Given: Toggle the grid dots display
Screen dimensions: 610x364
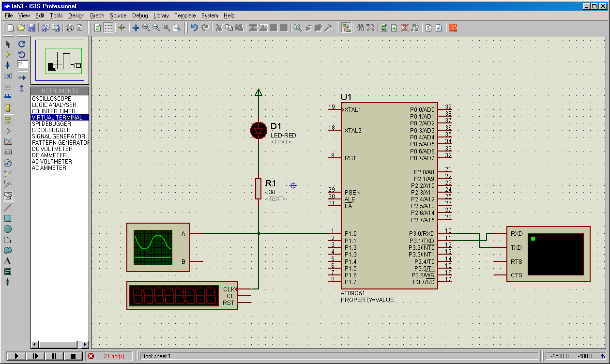Looking at the screenshot, I should 108,28.
